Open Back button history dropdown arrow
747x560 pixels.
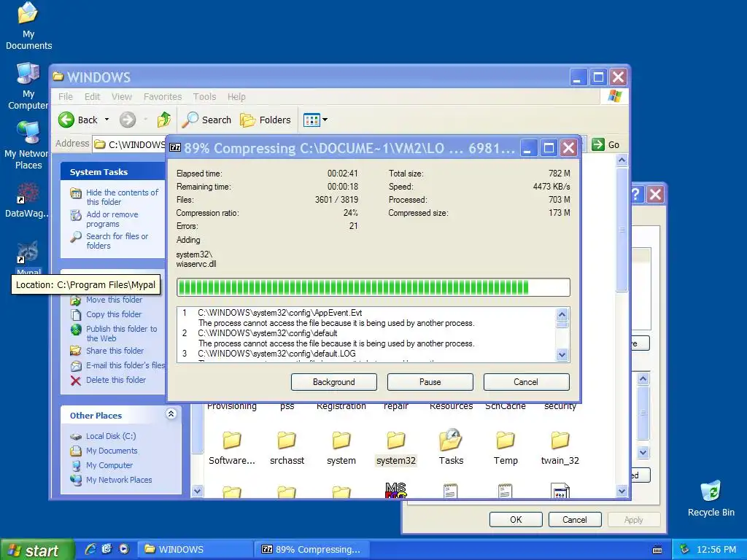(x=107, y=120)
